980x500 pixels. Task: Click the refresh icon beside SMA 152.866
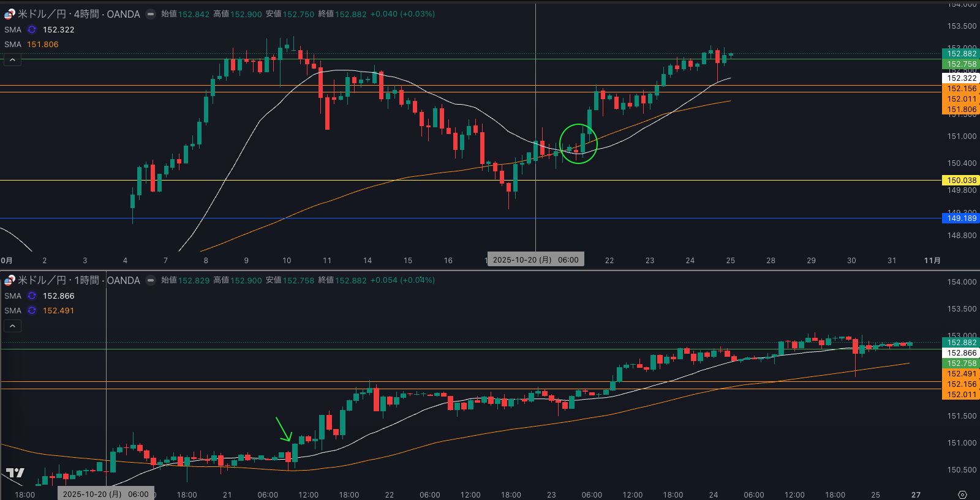point(32,296)
